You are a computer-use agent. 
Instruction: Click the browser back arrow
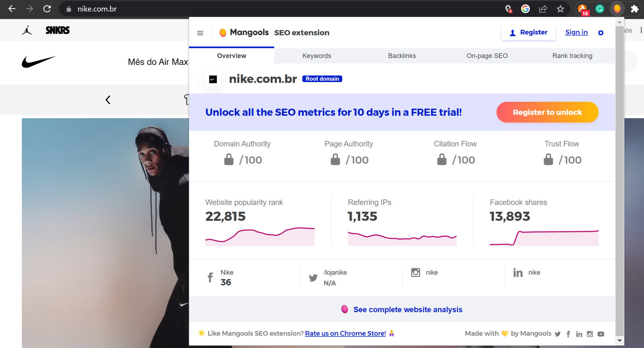(x=12, y=9)
